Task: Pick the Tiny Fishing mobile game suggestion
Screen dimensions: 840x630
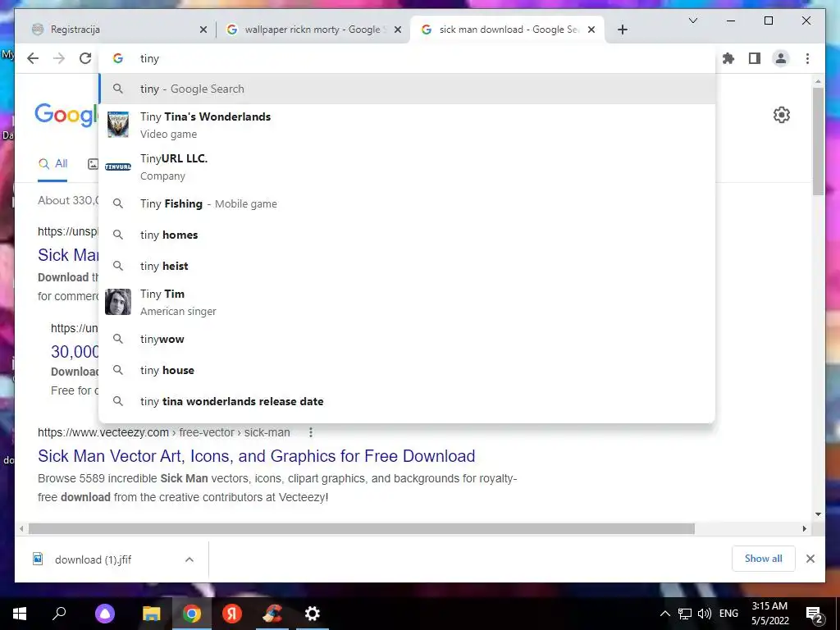Action: 407,203
